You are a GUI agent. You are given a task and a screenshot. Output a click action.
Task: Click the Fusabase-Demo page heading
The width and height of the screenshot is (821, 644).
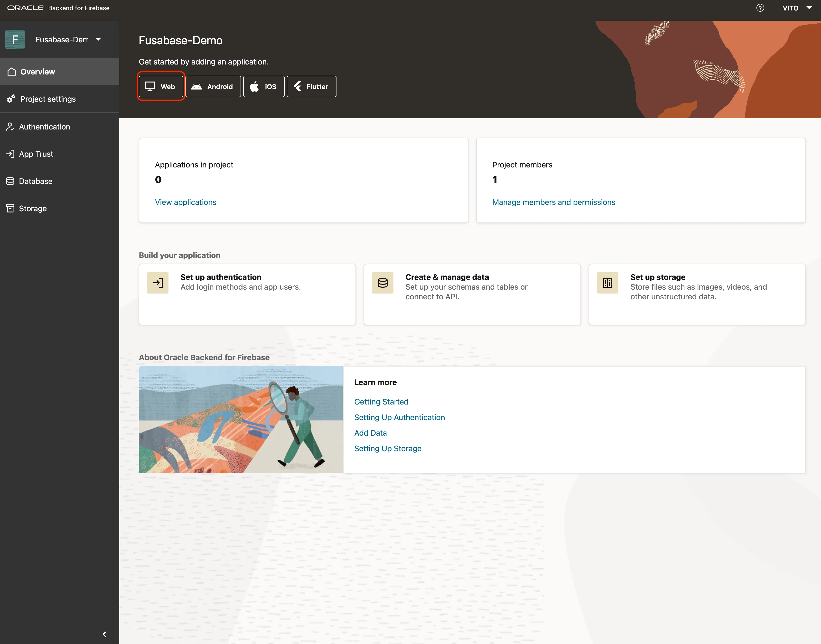[x=181, y=40]
